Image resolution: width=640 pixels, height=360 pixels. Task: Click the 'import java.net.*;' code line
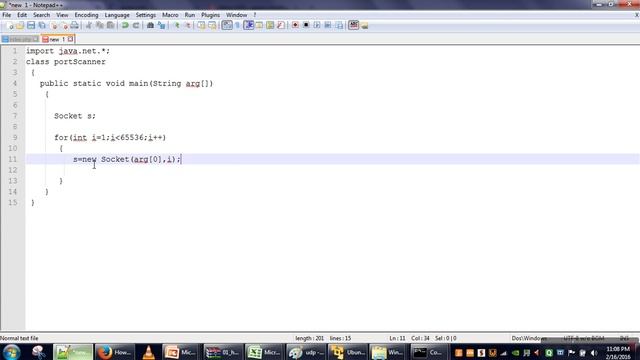[x=68, y=51]
